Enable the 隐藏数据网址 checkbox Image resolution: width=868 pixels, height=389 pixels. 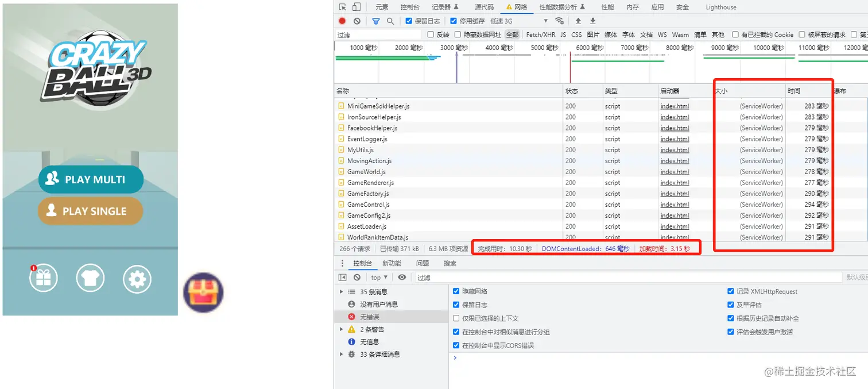point(458,34)
